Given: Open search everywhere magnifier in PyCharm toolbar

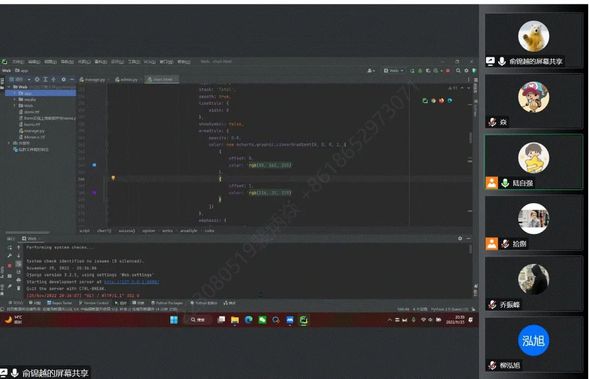Looking at the screenshot, I should coord(458,70).
